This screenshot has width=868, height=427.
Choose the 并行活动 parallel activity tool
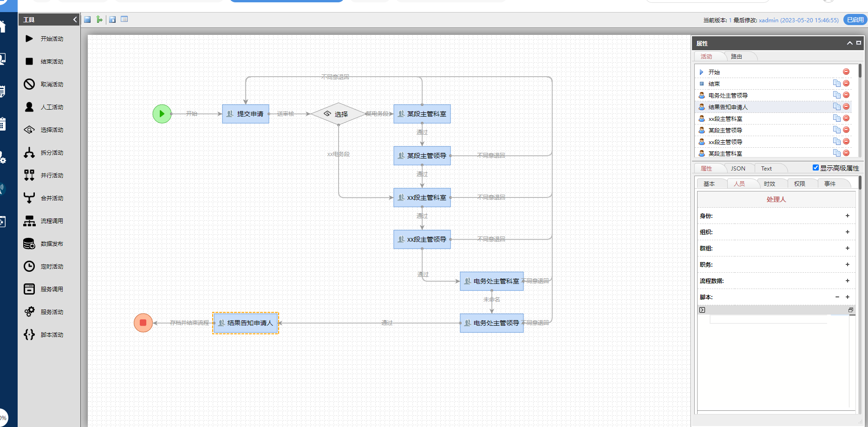(44, 176)
